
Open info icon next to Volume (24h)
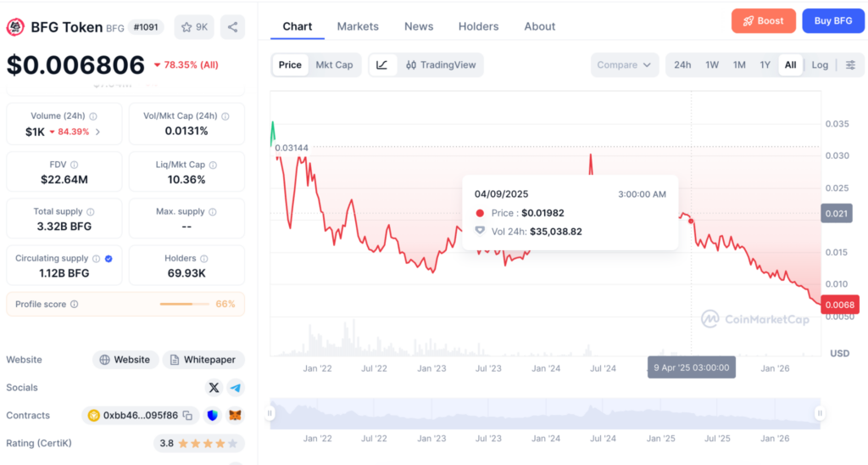click(93, 116)
